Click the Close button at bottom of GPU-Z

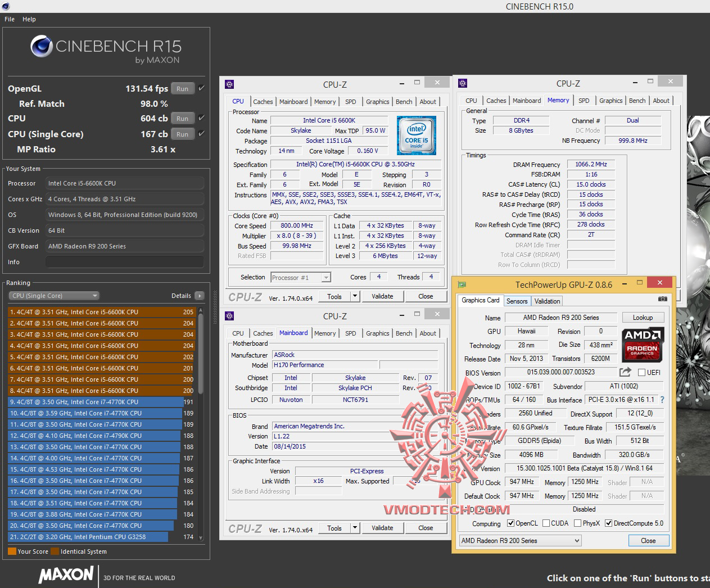648,541
